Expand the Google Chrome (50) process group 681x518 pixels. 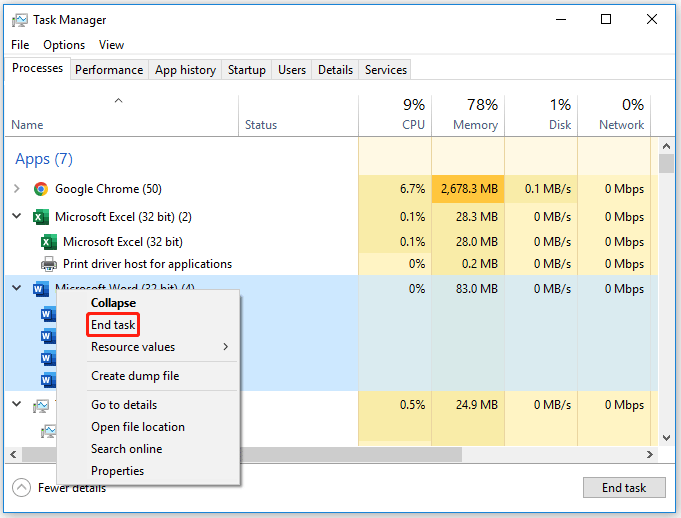click(x=17, y=188)
